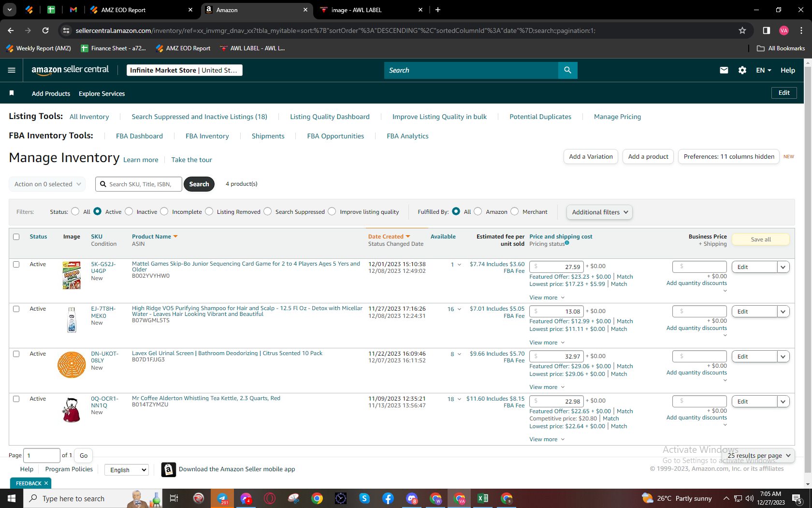Open Preferences: 11 columns hidden
The width and height of the screenshot is (812, 508).
point(729,157)
